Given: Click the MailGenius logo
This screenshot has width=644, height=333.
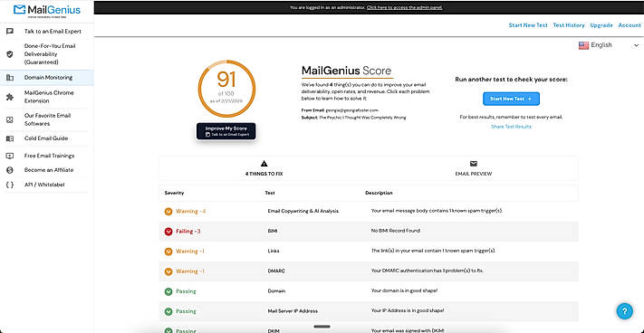Looking at the screenshot, I should (x=46, y=10).
